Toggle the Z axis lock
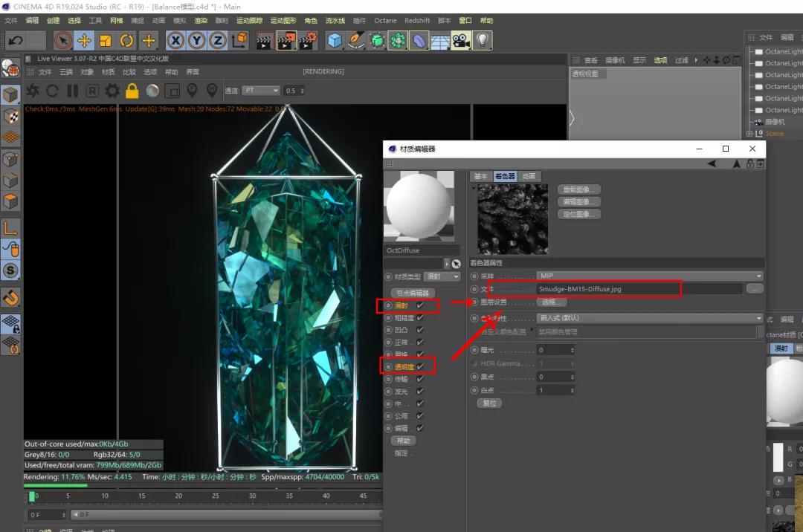The image size is (803, 532). pyautogui.click(x=218, y=40)
